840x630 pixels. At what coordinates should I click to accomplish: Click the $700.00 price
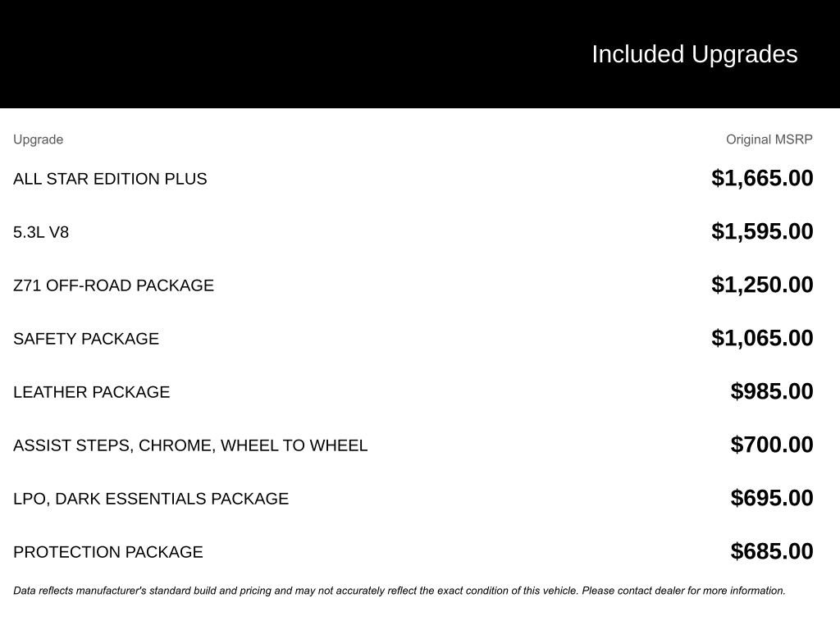771,445
